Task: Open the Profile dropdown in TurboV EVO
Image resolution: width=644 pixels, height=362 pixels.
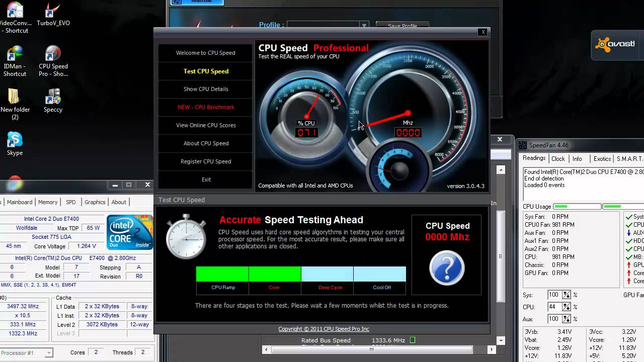Action: 364,25
